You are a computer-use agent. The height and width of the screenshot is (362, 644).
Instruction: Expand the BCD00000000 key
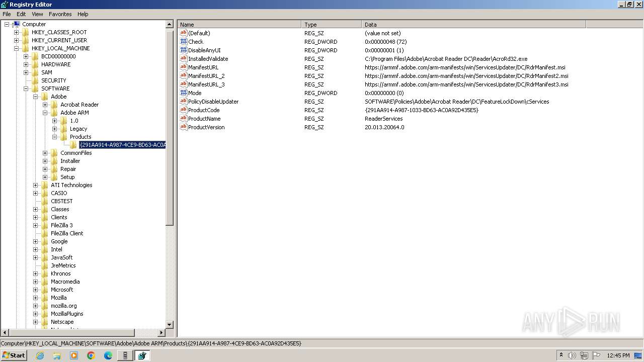click(x=26, y=56)
